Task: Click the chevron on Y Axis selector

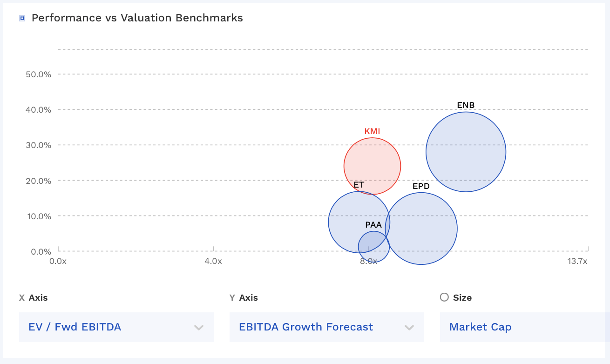Action: (409, 327)
